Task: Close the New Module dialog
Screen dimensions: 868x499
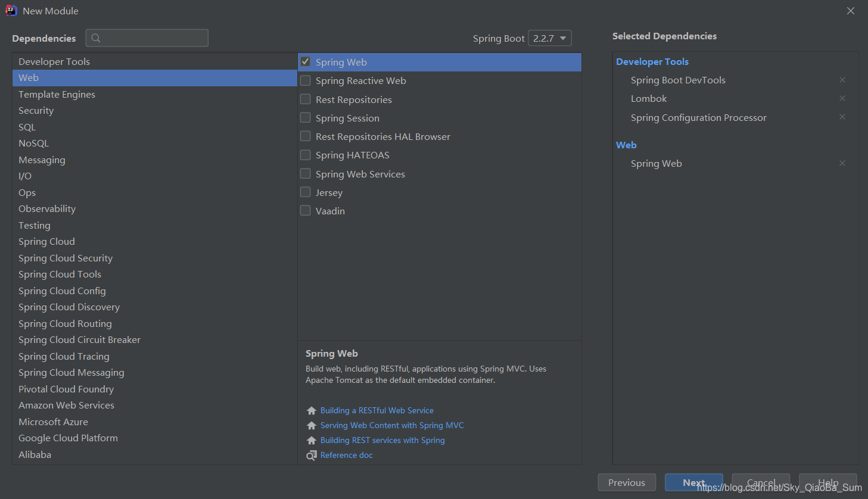Action: click(851, 11)
